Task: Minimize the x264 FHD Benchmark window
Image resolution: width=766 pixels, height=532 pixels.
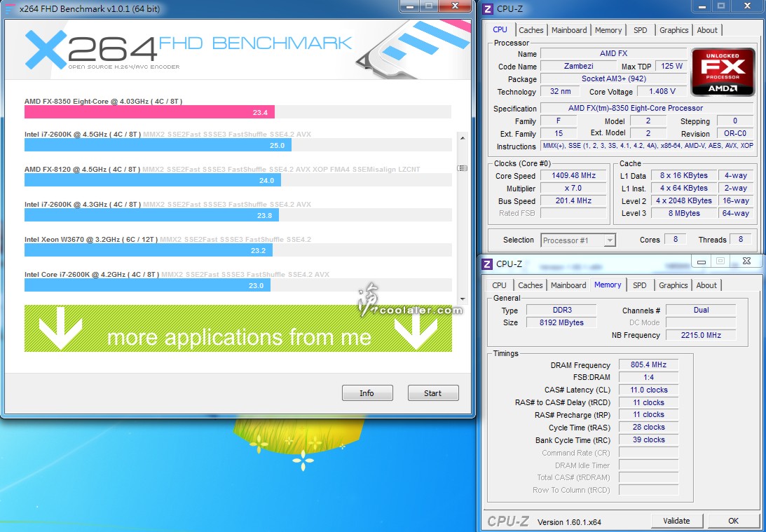Action: (x=411, y=6)
